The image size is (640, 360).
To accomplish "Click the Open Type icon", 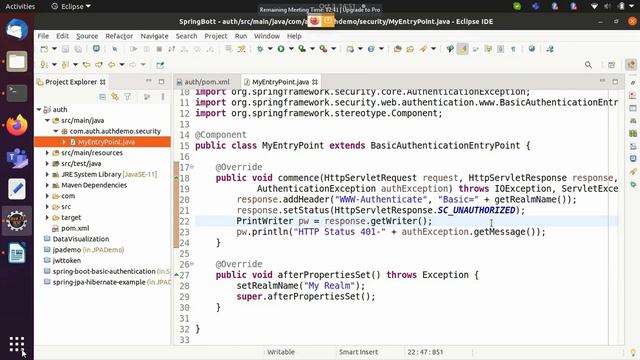I will click(398, 49).
